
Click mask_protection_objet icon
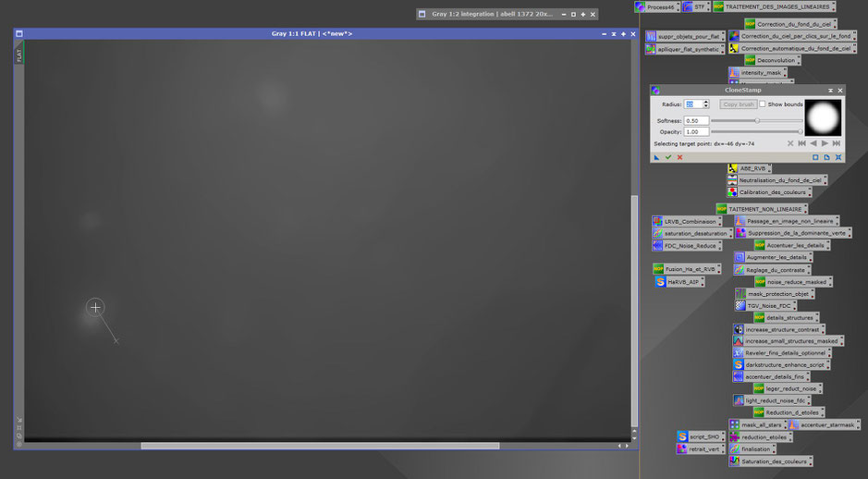pyautogui.click(x=774, y=294)
